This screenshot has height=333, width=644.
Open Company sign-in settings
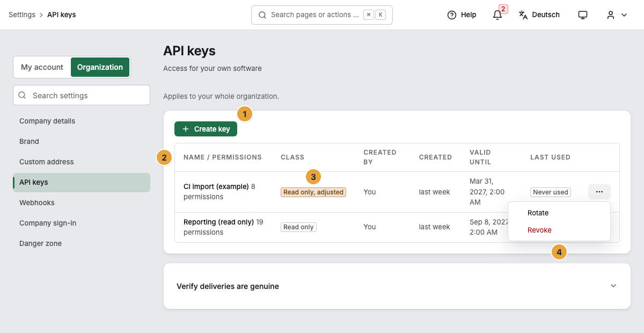click(82, 223)
